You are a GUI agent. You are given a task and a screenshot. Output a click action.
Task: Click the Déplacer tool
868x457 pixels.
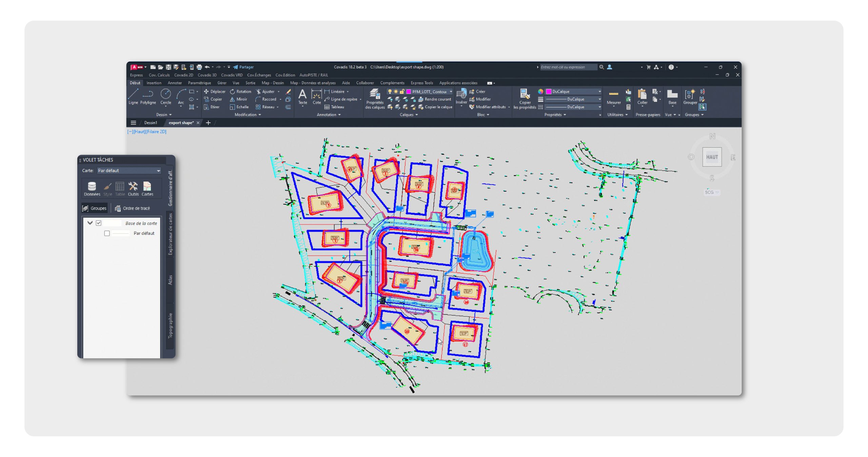pos(214,92)
